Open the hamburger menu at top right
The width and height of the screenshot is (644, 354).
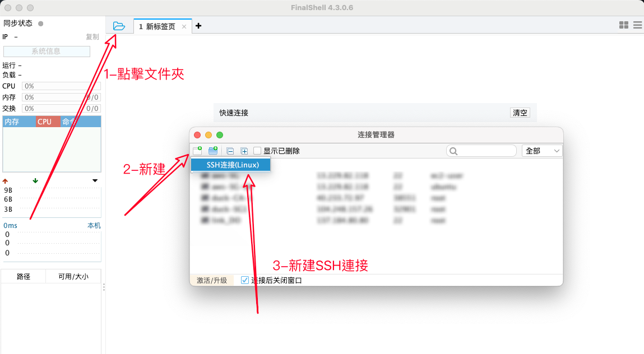click(x=637, y=25)
